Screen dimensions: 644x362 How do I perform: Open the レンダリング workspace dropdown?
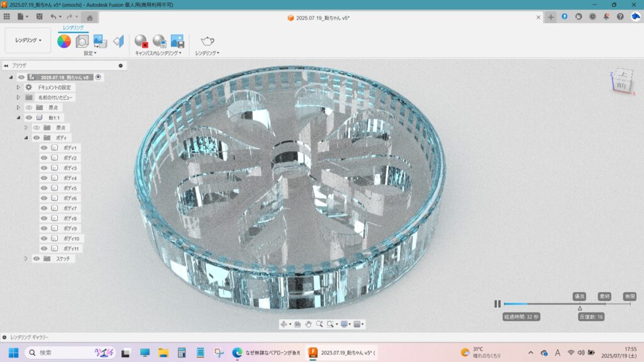28,40
